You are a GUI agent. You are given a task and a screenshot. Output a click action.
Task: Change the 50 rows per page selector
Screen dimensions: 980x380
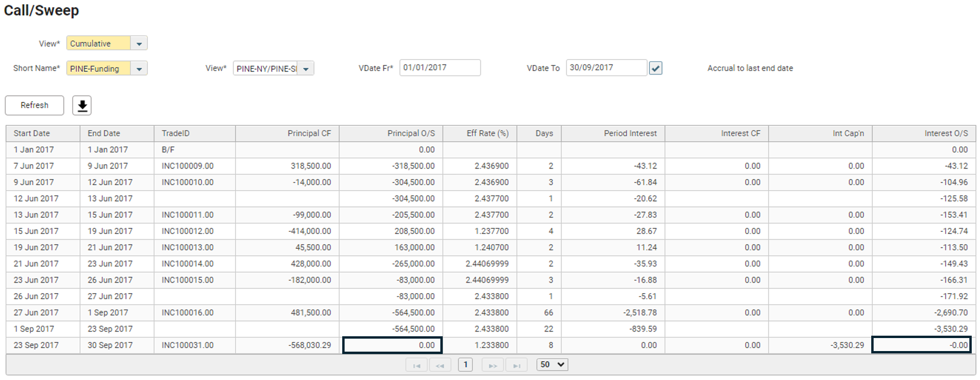(x=552, y=365)
